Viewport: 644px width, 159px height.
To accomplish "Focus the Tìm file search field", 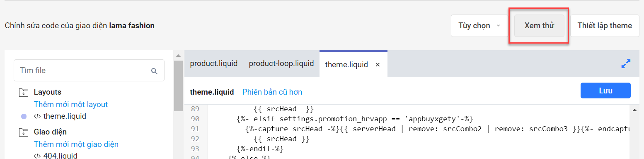I will [x=89, y=71].
